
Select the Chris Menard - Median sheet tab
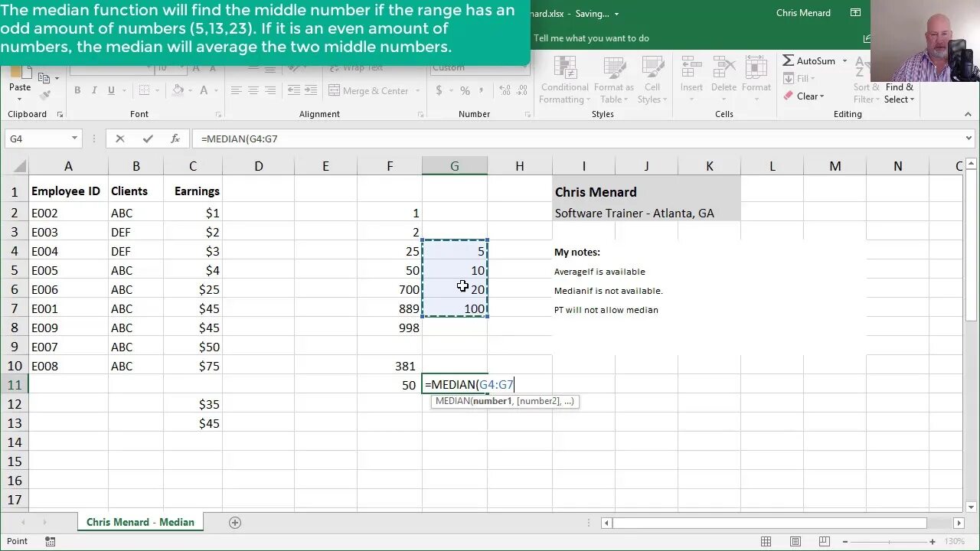pos(140,522)
